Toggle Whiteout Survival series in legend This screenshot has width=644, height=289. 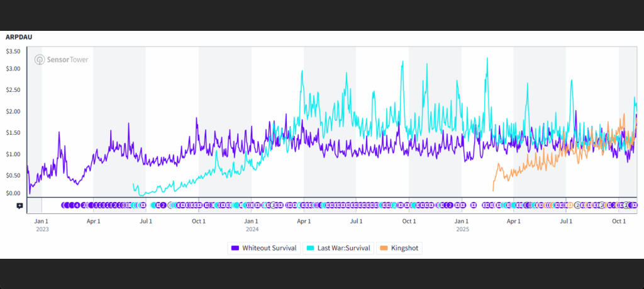pyautogui.click(x=269, y=248)
